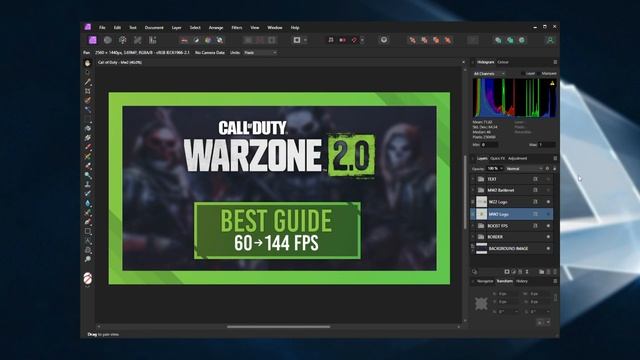Image resolution: width=640 pixels, height=360 pixels.
Task: Open the Arrange menu
Action: [x=216, y=28]
